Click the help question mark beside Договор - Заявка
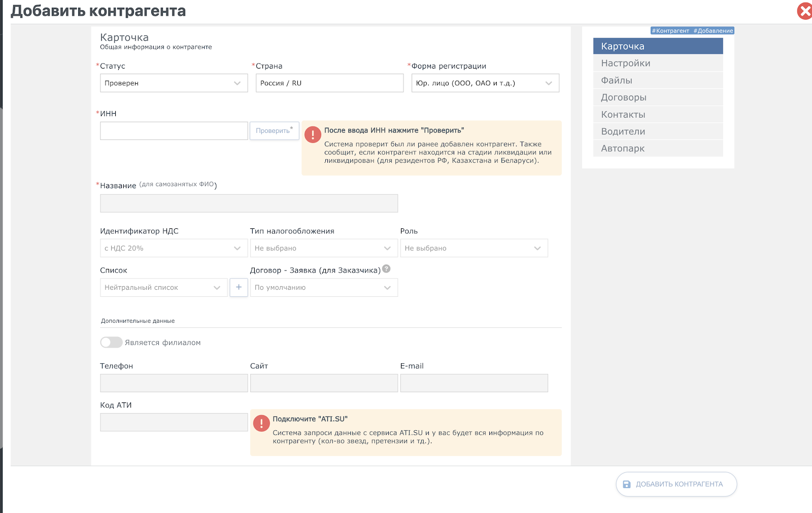The image size is (812, 513). click(x=386, y=269)
